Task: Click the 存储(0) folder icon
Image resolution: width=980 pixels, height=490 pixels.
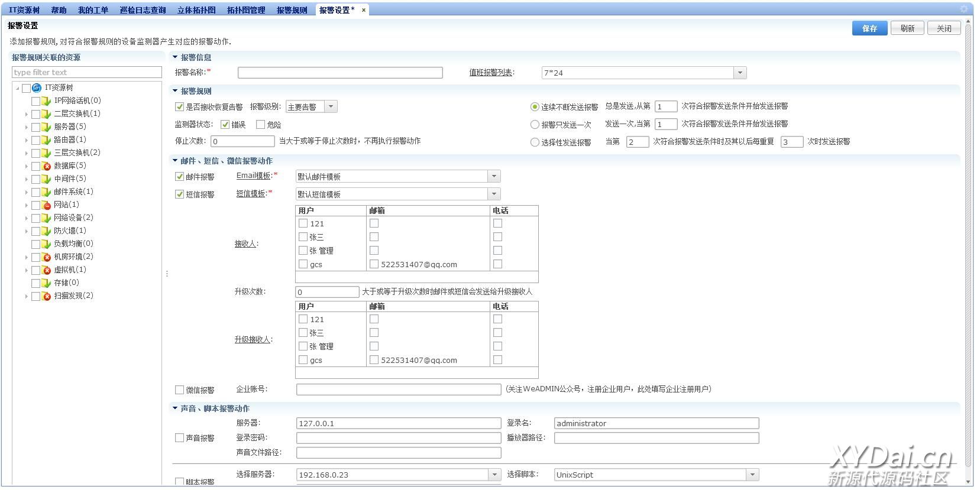Action: click(x=46, y=283)
